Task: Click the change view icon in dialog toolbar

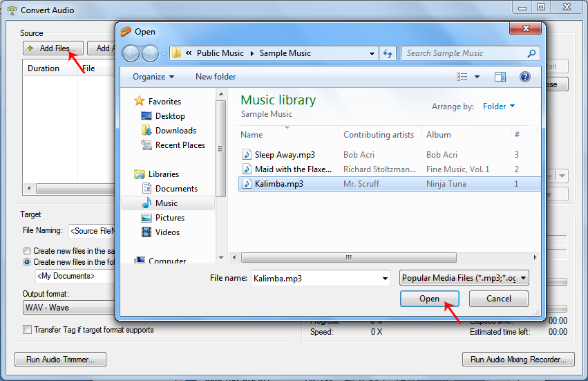Action: [x=462, y=77]
